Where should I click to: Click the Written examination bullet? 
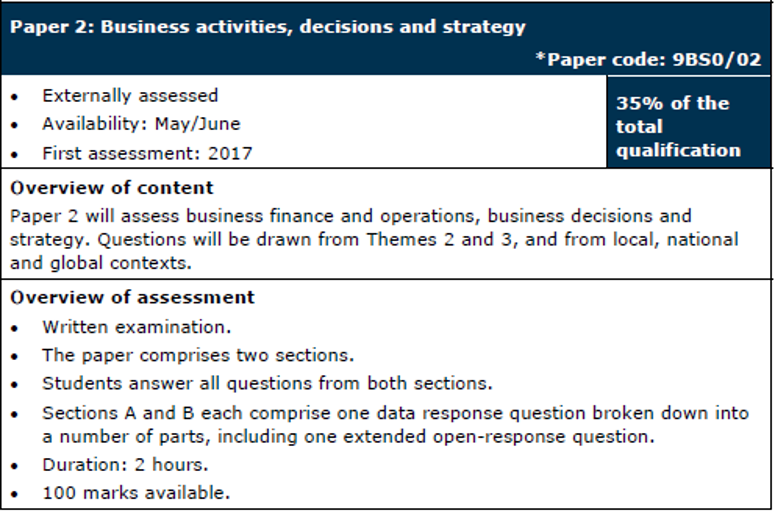click(136, 327)
